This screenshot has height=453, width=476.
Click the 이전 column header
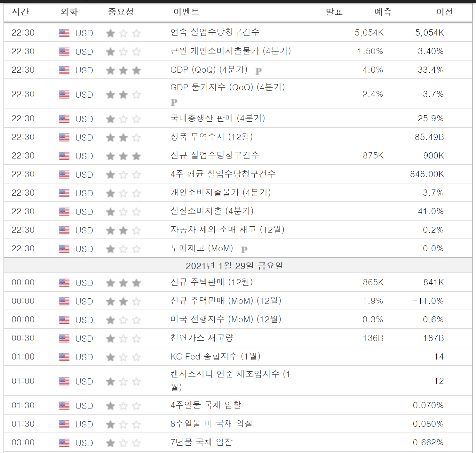(445, 12)
